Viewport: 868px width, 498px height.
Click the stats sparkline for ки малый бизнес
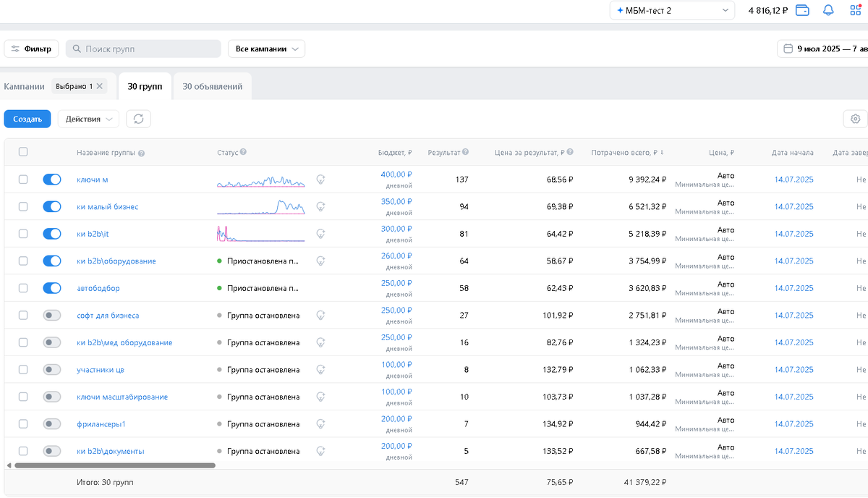click(260, 207)
